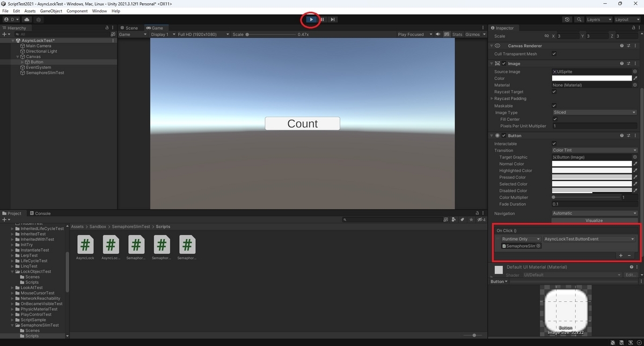Switch to the Console tab
The width and height of the screenshot is (644, 346).
point(40,214)
